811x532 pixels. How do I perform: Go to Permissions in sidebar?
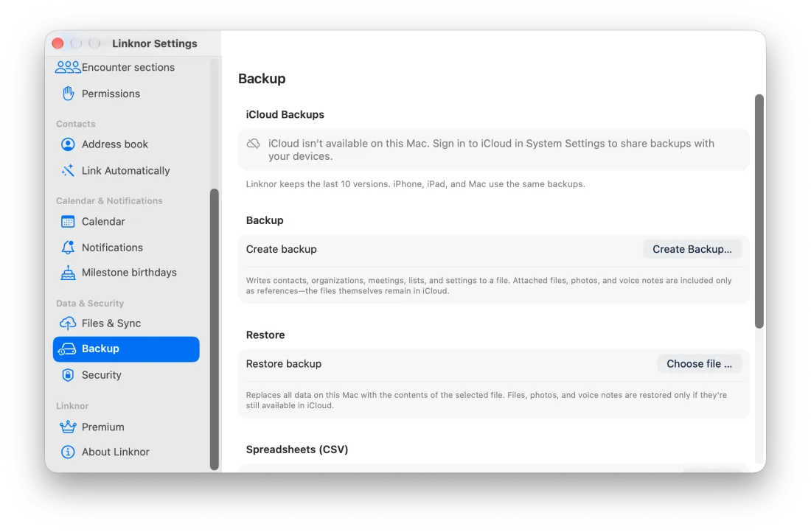[x=126, y=94]
